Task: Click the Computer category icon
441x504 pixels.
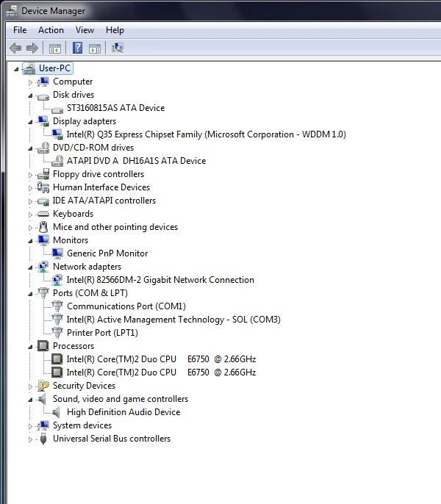Action: [x=43, y=82]
